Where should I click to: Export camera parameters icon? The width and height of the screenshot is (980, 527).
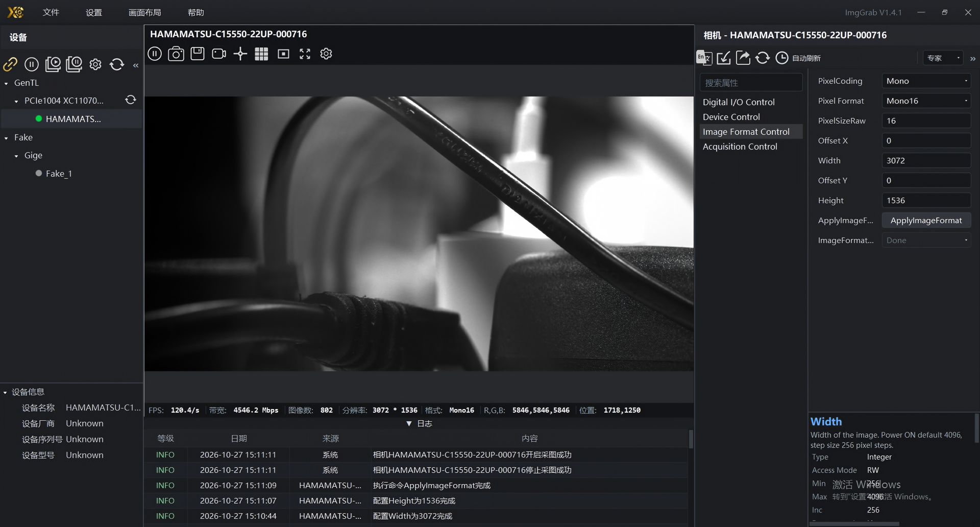point(743,58)
